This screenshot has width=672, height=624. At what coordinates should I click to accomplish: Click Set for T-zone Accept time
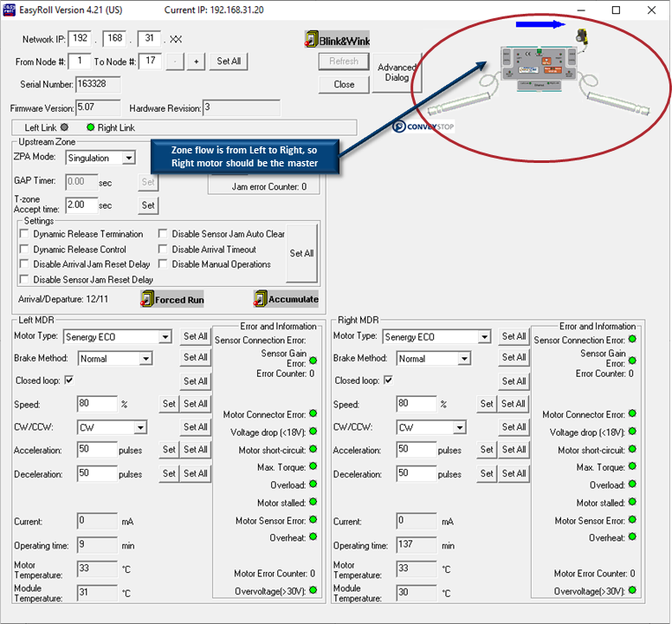point(148,205)
